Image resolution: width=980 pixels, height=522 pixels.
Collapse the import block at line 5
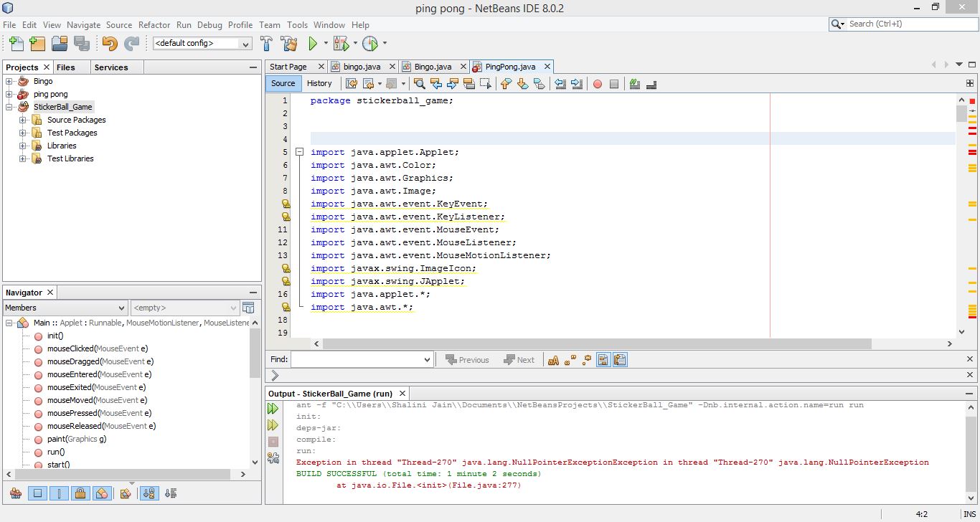pyautogui.click(x=299, y=151)
